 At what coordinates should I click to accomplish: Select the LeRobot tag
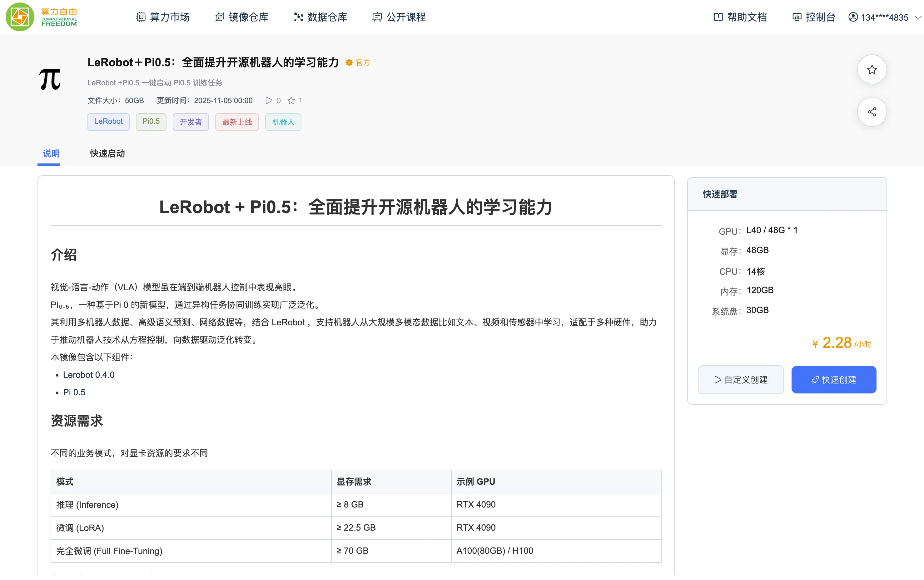[x=108, y=122]
